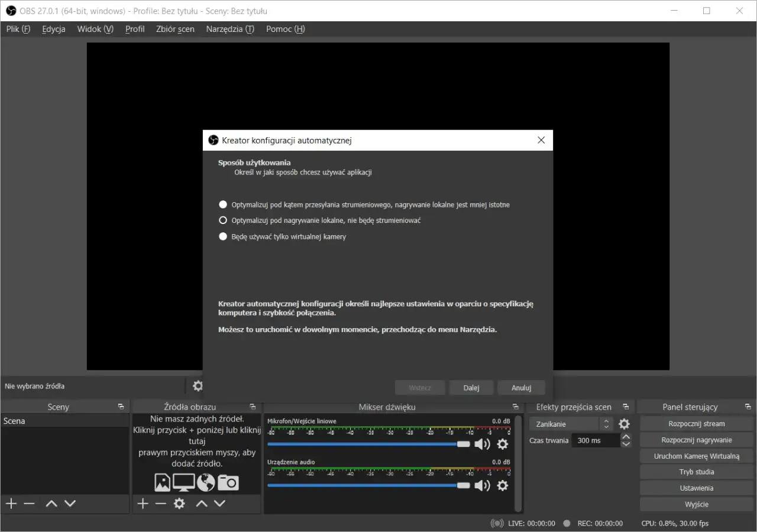The height and width of the screenshot is (532, 757).
Task: Click Rozpocznij stream button
Action: (x=697, y=424)
